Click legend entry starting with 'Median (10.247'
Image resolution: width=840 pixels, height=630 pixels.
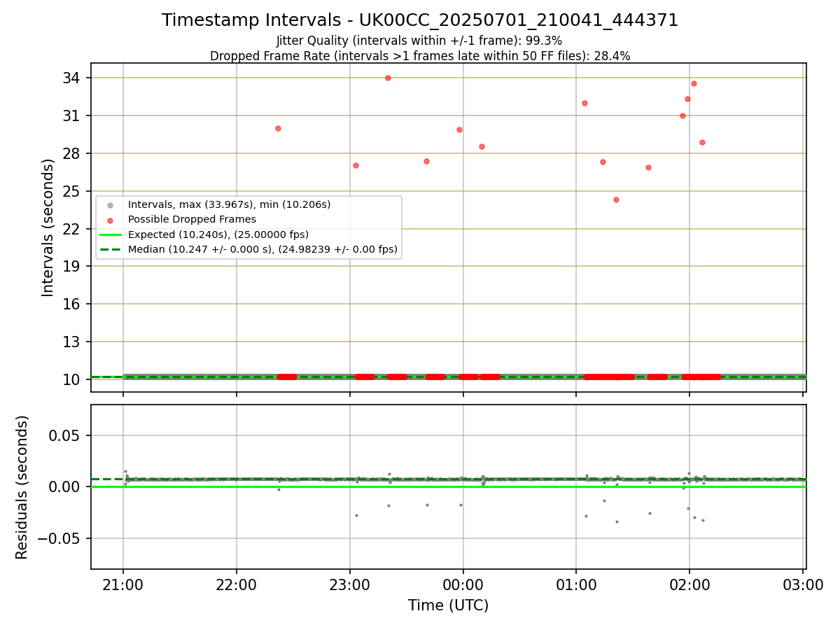point(262,249)
